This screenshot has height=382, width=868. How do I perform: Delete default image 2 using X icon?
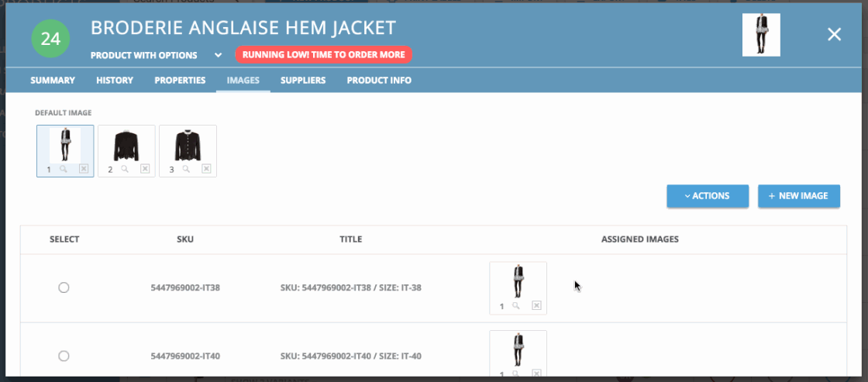[145, 169]
